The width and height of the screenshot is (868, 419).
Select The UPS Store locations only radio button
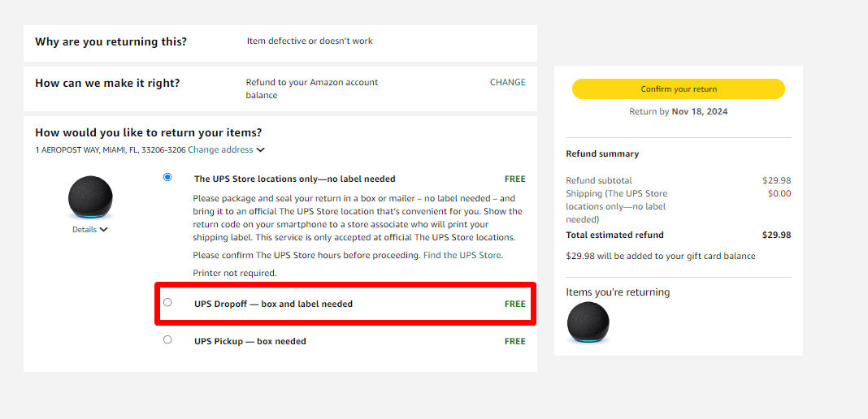pyautogui.click(x=167, y=177)
